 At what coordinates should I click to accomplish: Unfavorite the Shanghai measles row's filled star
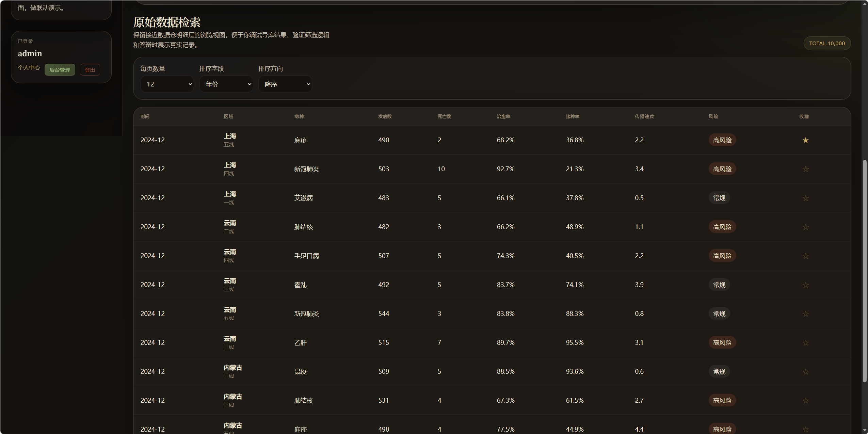click(x=805, y=140)
